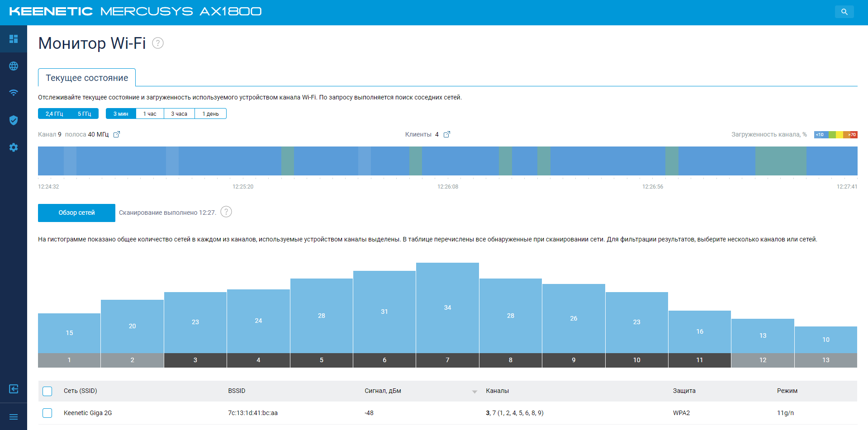Click the Обзор сетей button
The image size is (868, 430).
pyautogui.click(x=76, y=213)
